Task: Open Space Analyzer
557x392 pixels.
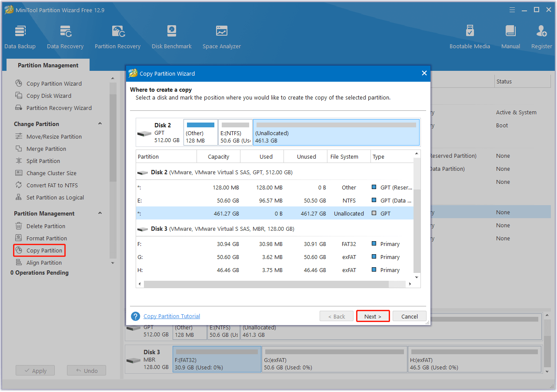Action: (222, 37)
